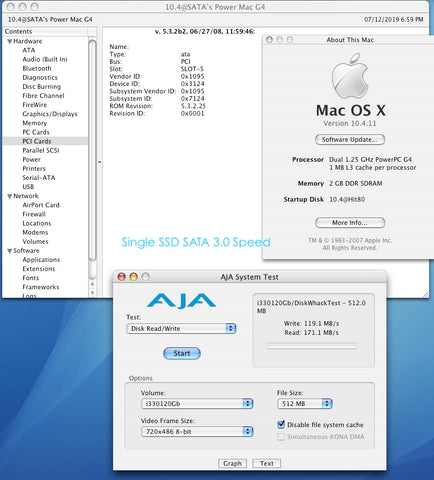The width and height of the screenshot is (434, 480).
Task: Select PCI Cards item
Action: (x=37, y=141)
